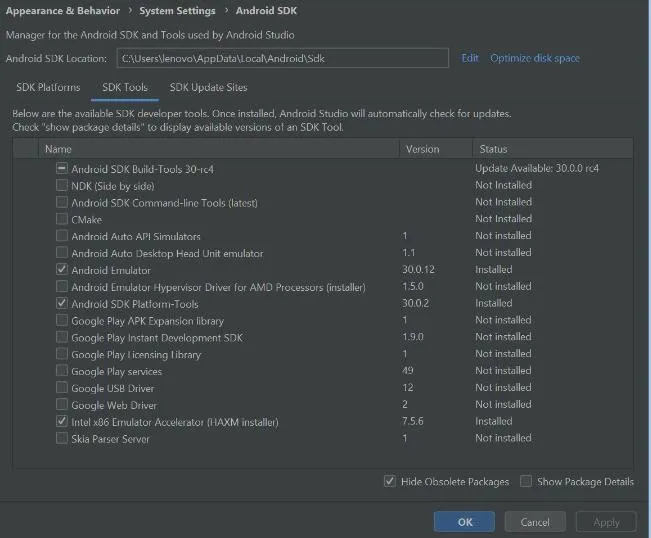651x538 pixels.
Task: Open the SDK Update Sites tab
Action: click(208, 88)
